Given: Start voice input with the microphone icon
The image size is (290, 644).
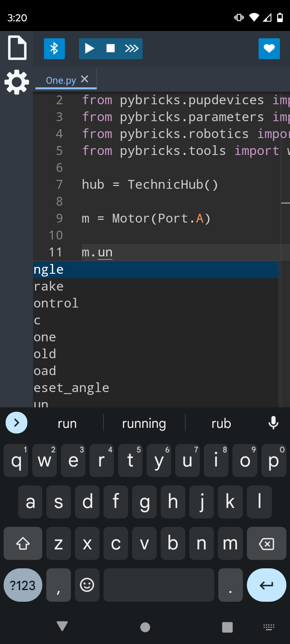Looking at the screenshot, I should coord(273,423).
